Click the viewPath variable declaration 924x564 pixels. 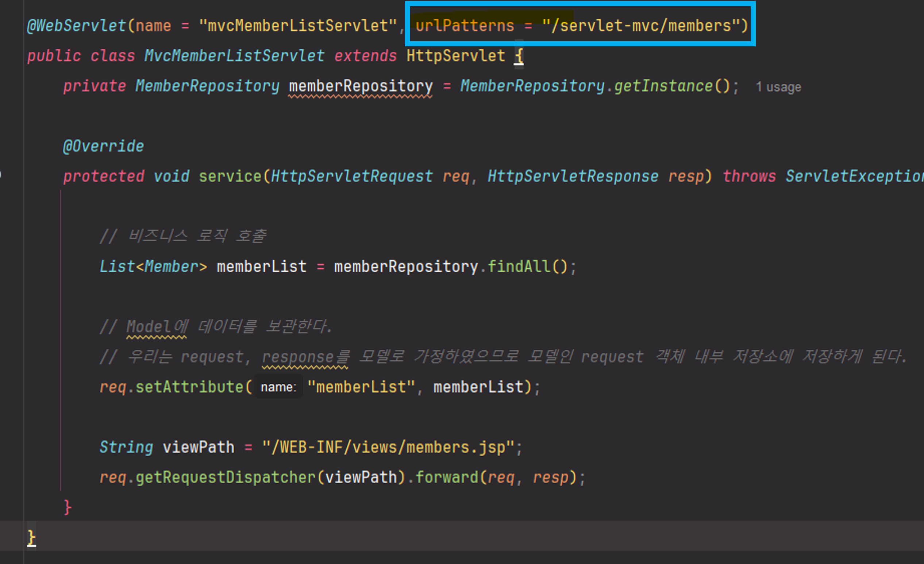tap(199, 447)
